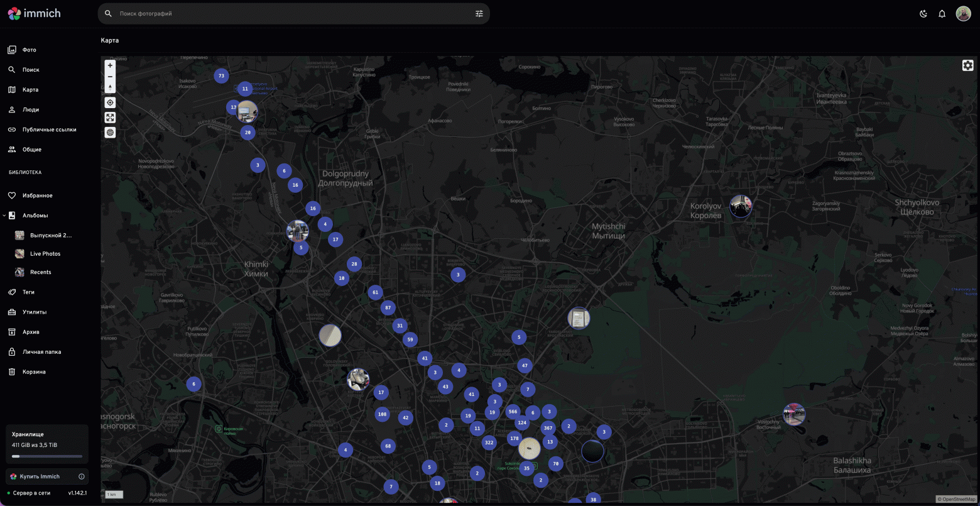This screenshot has height=506, width=980.
Task: Reset the map compass bearing to north
Action: tap(111, 88)
